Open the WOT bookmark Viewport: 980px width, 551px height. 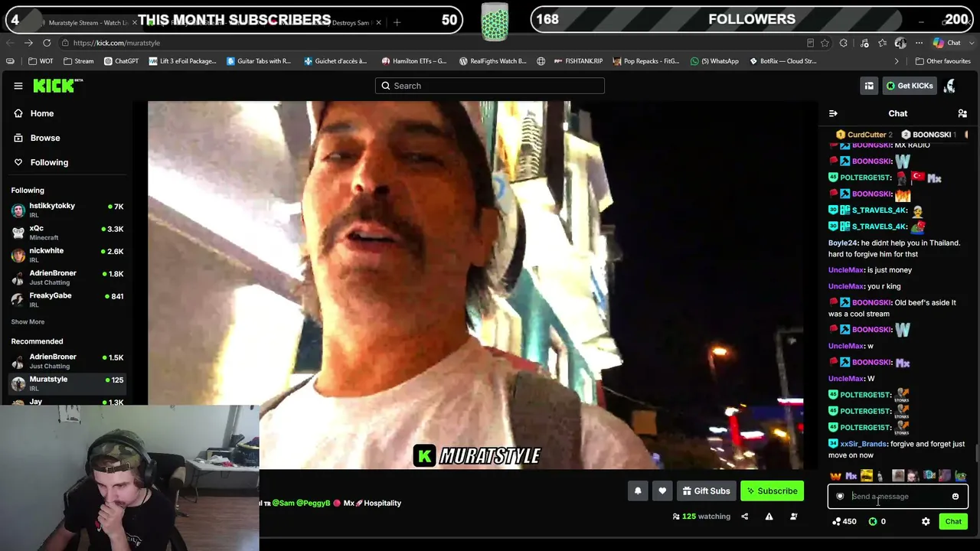[41, 61]
